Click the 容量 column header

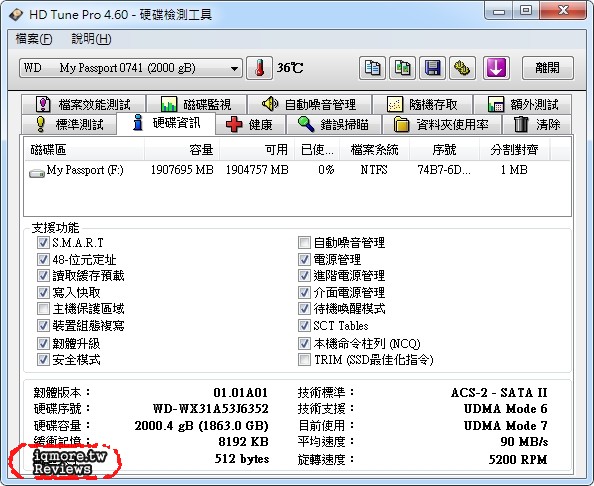tap(182, 150)
